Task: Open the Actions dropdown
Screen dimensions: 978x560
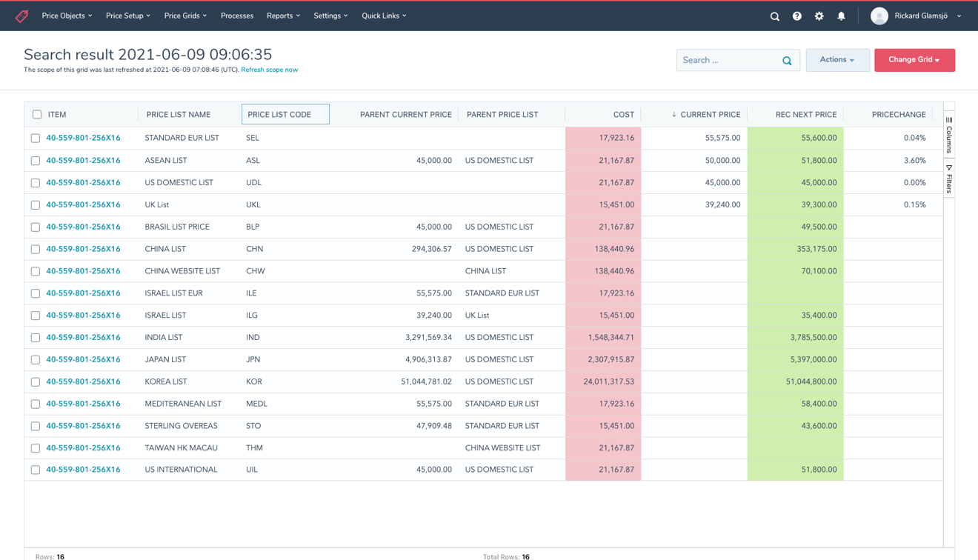Action: (x=837, y=60)
